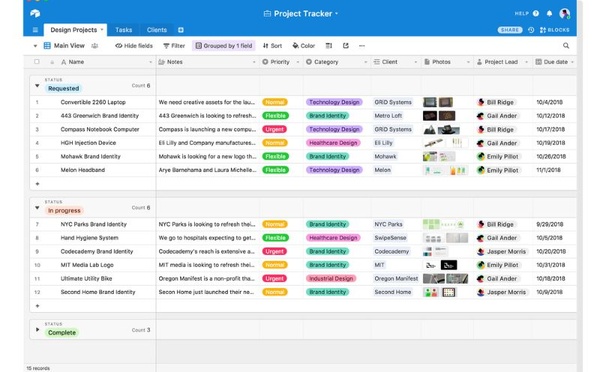Switch to the Tasks tab

(x=124, y=30)
